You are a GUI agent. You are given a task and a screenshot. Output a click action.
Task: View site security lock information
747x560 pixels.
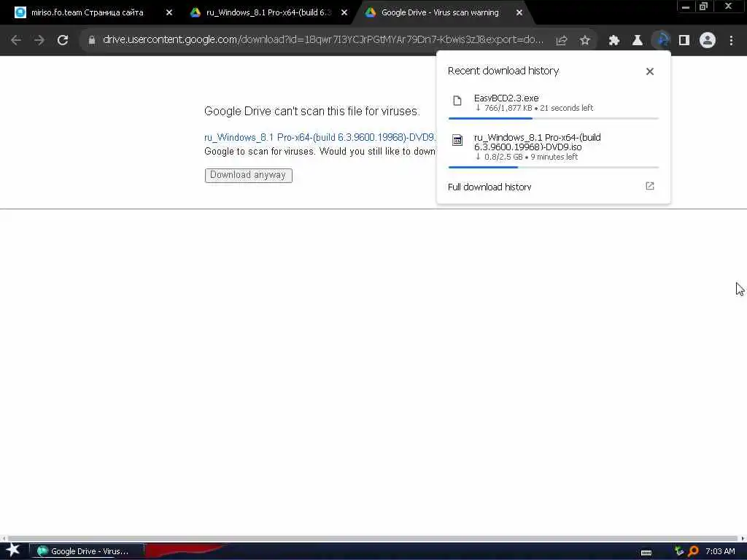coord(92,41)
